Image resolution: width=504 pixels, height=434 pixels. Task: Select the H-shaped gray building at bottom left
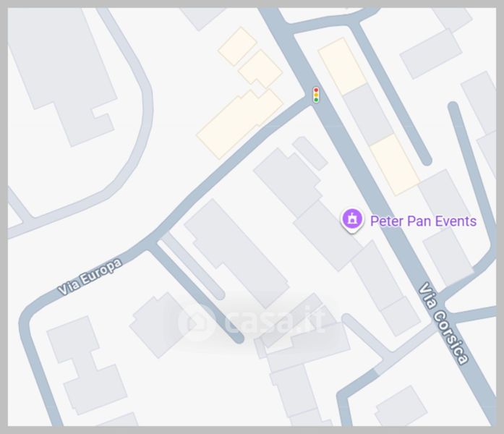87,365
